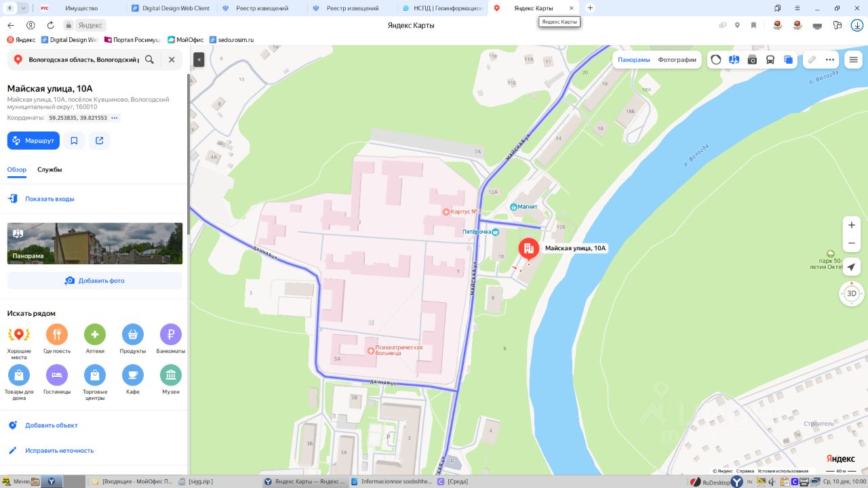Open browser downloads button
868x488 pixels.
pos(857,25)
